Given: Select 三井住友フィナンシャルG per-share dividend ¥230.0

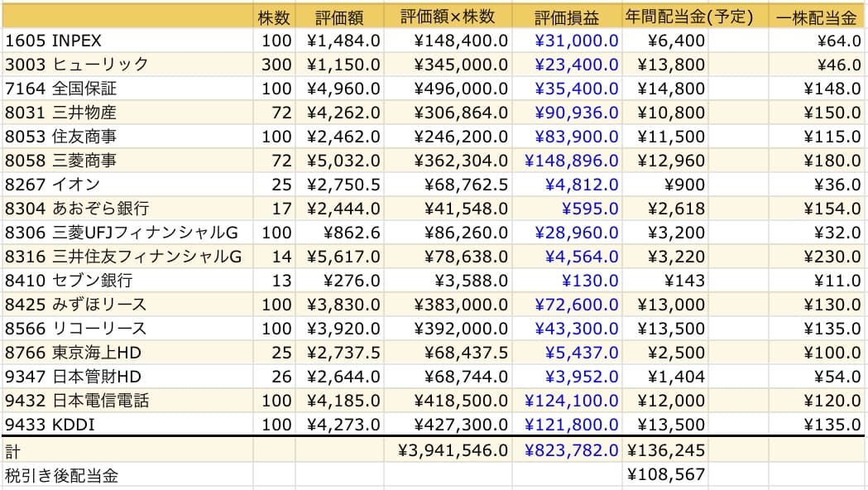Looking at the screenshot, I should (x=817, y=257).
